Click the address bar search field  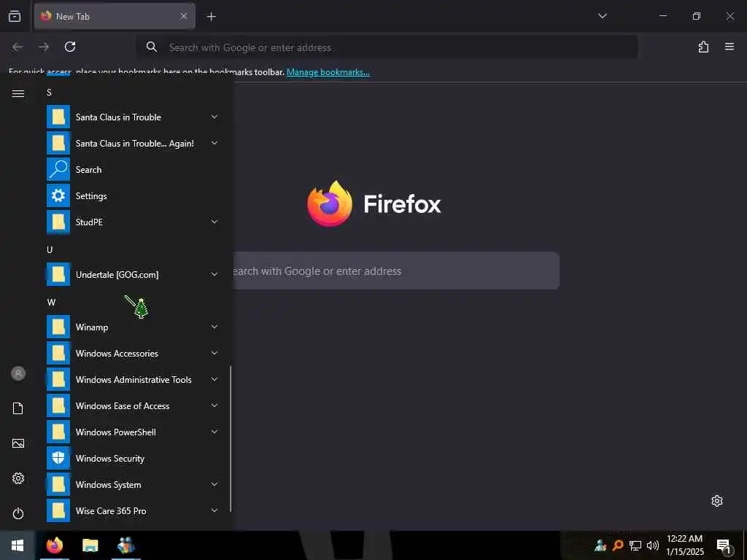click(x=387, y=47)
